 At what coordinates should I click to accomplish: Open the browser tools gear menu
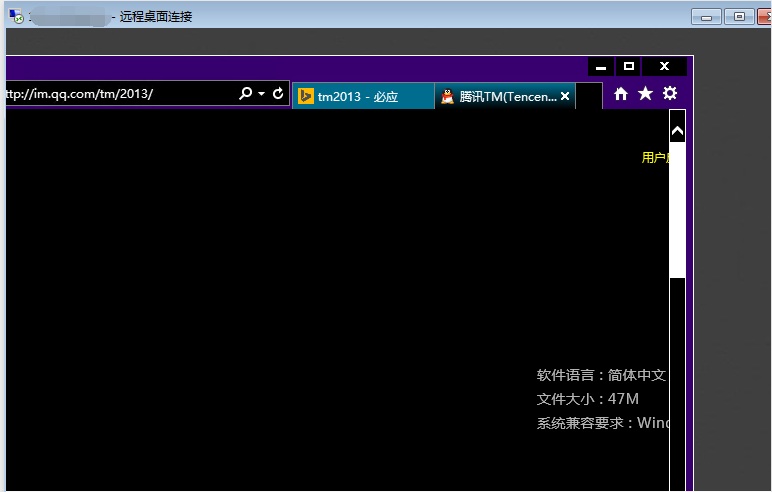click(670, 94)
